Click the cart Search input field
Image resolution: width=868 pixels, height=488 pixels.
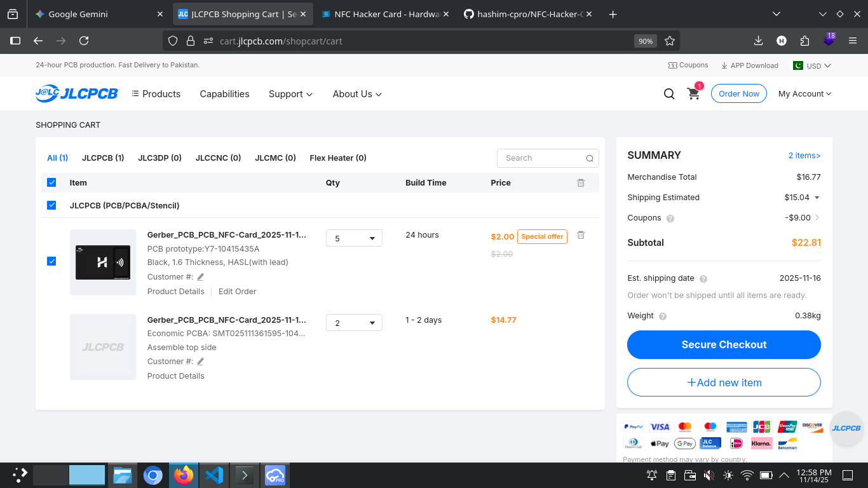pyautogui.click(x=541, y=158)
